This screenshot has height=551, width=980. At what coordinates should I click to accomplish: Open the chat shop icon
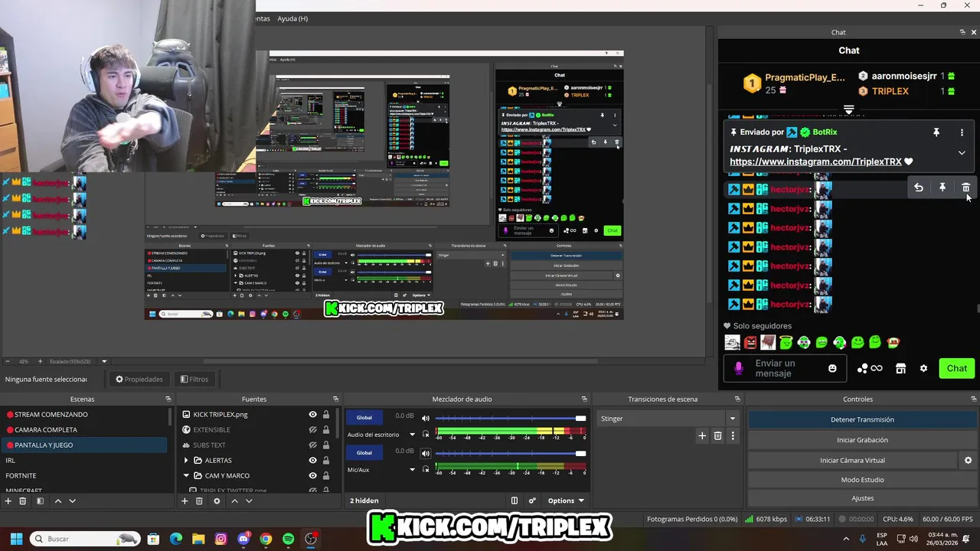pyautogui.click(x=900, y=368)
